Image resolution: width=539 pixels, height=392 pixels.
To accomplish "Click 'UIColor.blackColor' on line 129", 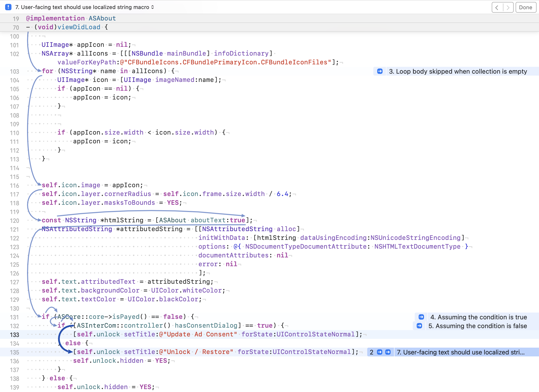I will [163, 299].
